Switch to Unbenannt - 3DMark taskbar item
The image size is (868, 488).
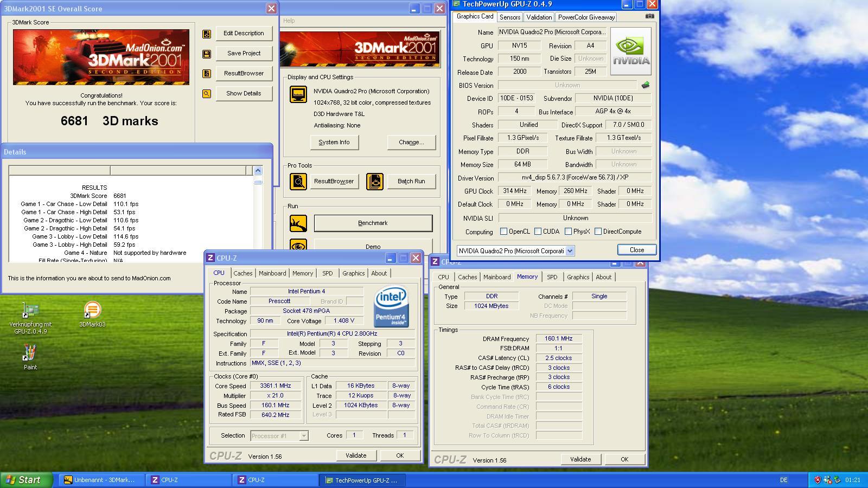tap(101, 480)
